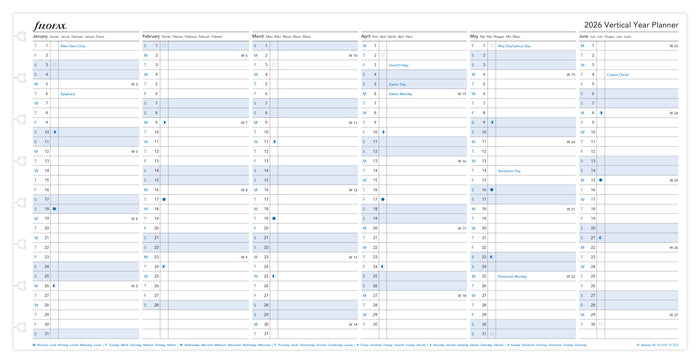Click the half moon symbol on February 9
Image resolution: width=700 pixels, height=363 pixels.
(164, 122)
